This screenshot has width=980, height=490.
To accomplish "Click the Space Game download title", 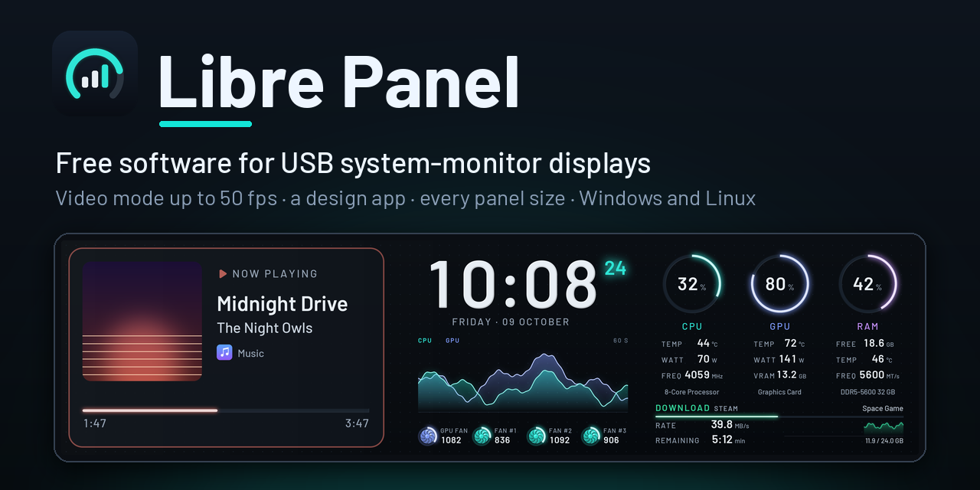I will tap(883, 408).
